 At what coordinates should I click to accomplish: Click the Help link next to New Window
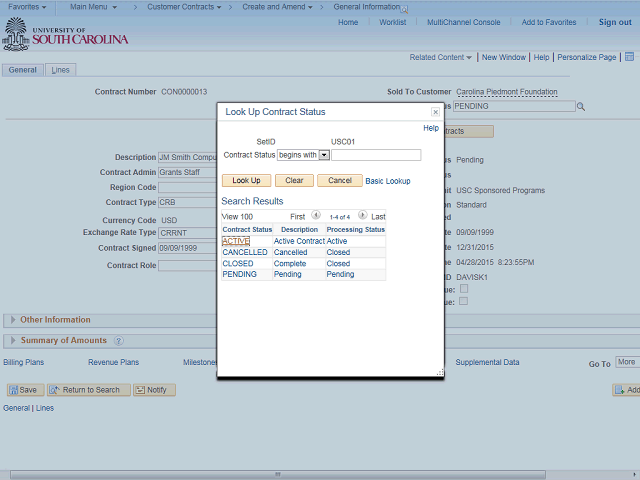point(541,57)
